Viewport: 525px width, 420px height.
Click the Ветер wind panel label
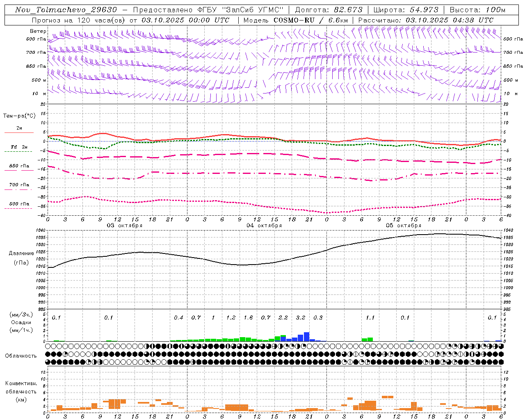(x=38, y=31)
